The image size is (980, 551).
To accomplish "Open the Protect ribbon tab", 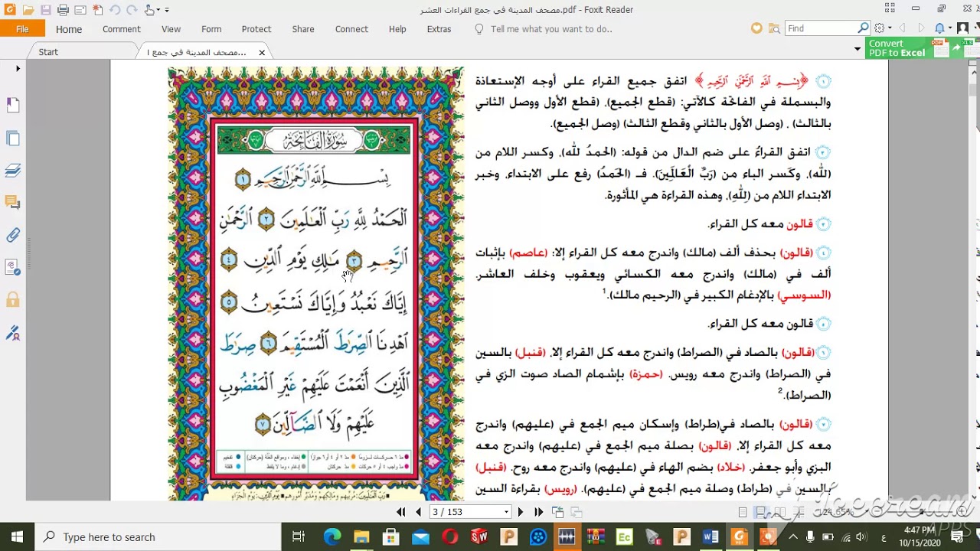I will click(256, 29).
